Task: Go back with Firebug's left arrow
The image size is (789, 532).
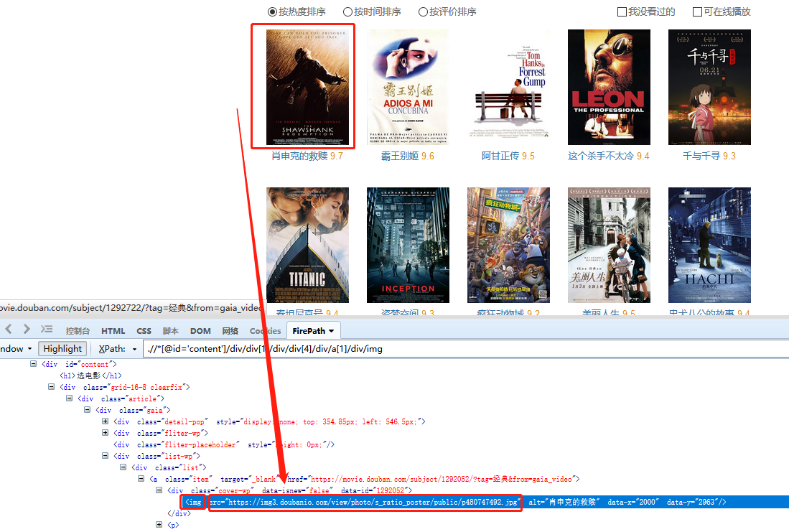Action: [9, 329]
